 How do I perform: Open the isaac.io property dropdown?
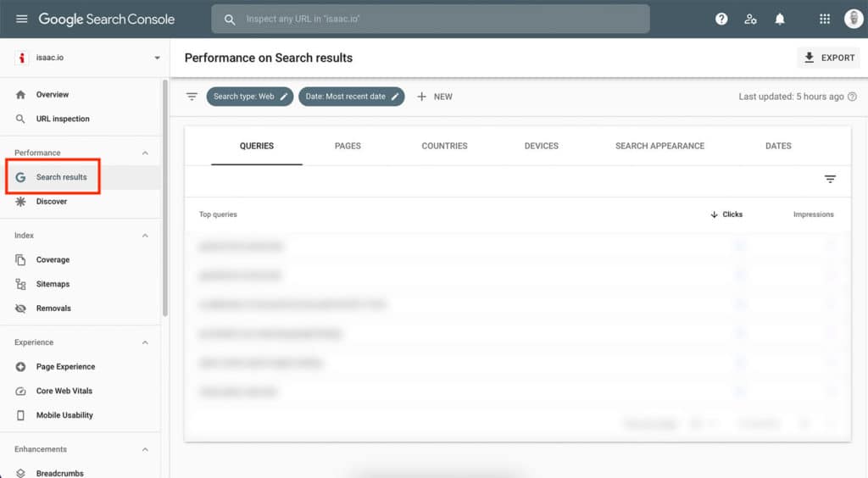157,58
